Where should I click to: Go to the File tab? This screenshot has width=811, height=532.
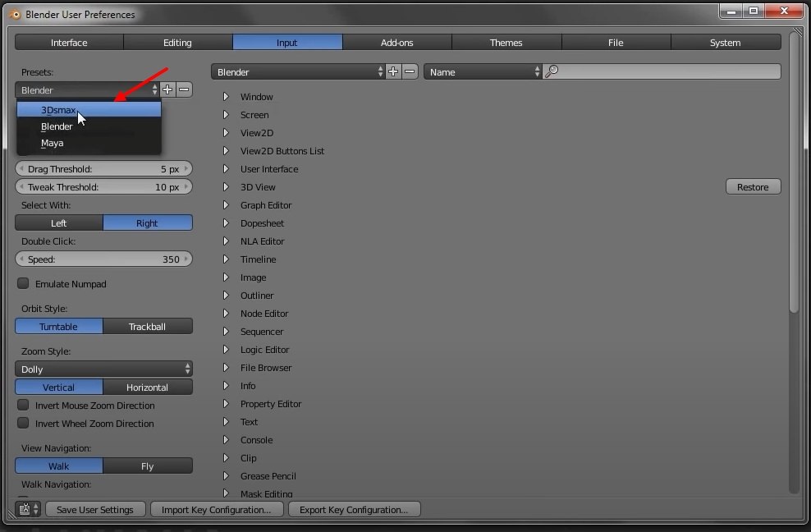tap(616, 43)
